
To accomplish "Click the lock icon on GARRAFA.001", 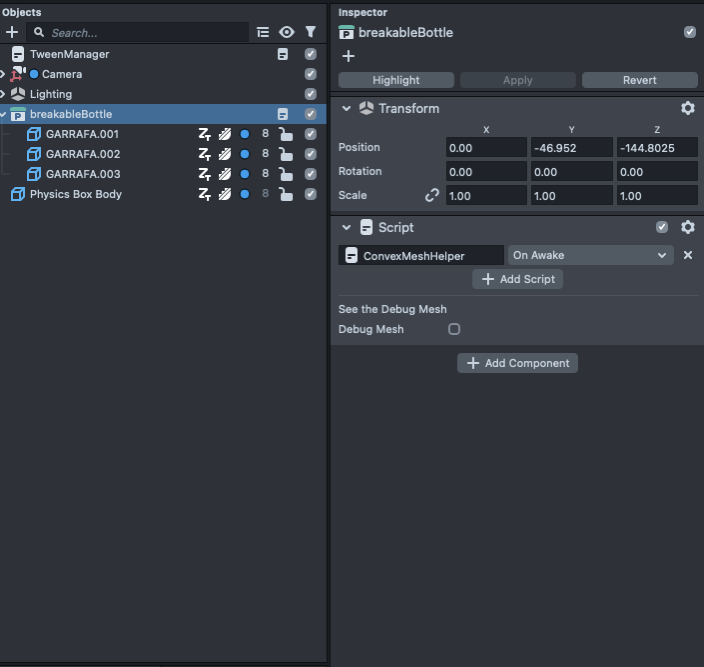I will coord(286,134).
